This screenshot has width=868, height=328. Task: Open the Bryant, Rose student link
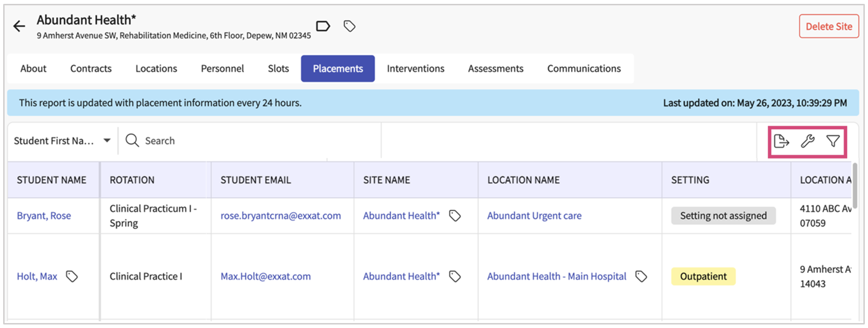click(44, 215)
